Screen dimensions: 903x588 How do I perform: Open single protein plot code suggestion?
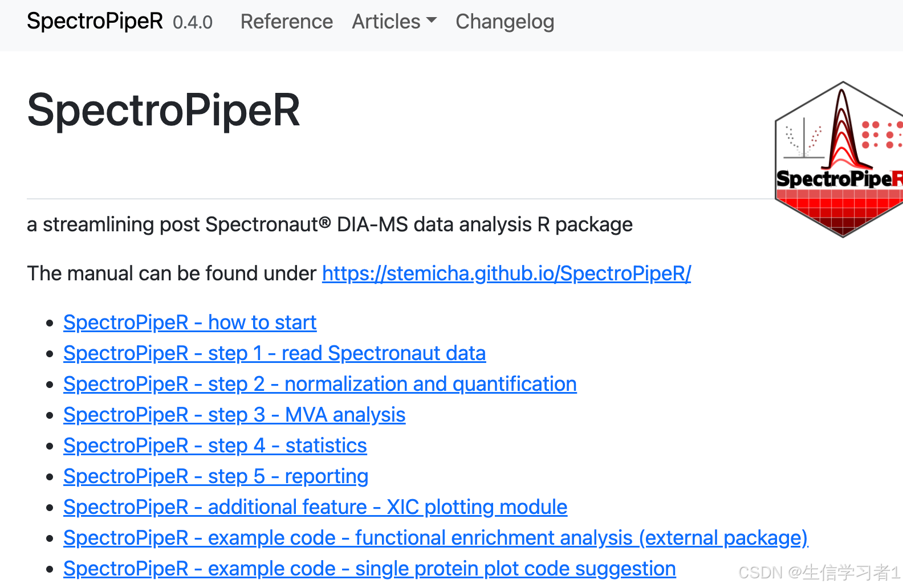point(369,569)
